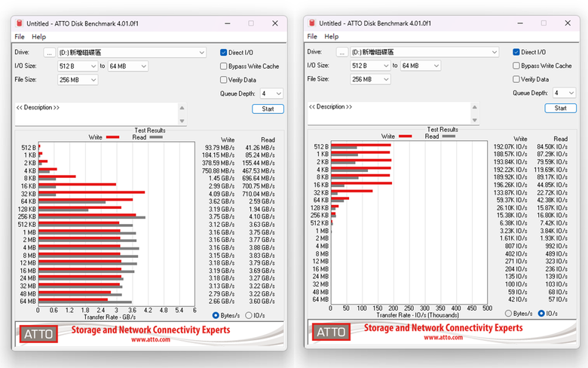
Task: Click '32 KB' row label in left chart
Action: point(29,194)
